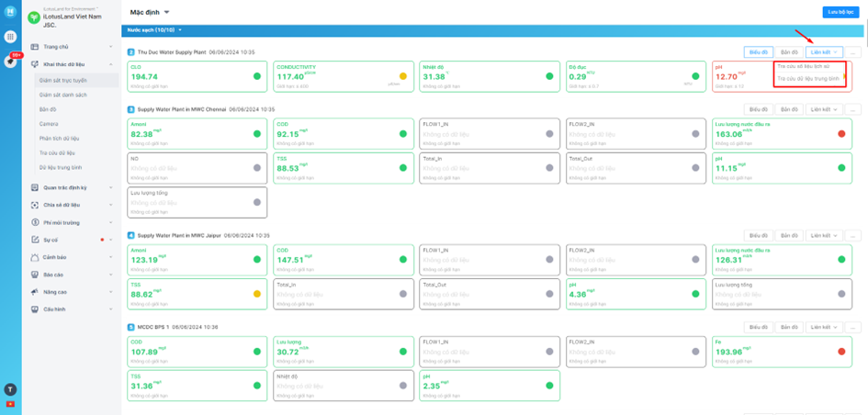The image size is (868, 415).
Task: Click station badge 4 of MWC Jaipur
Action: (131, 235)
